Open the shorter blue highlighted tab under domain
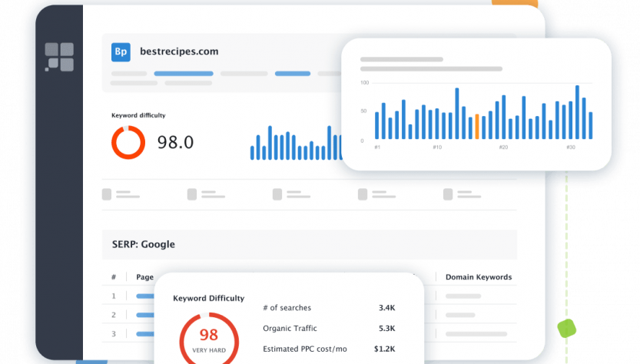Viewport: 640px width, 364px height. click(x=293, y=74)
